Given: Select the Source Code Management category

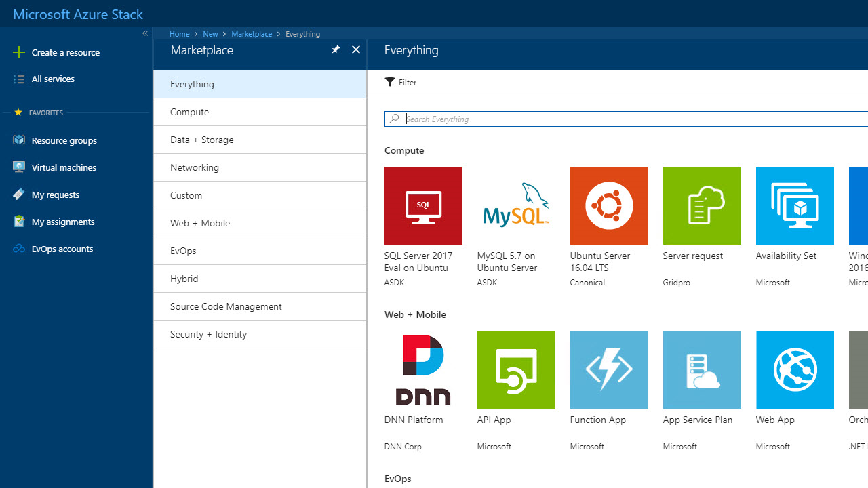Looking at the screenshot, I should point(260,306).
